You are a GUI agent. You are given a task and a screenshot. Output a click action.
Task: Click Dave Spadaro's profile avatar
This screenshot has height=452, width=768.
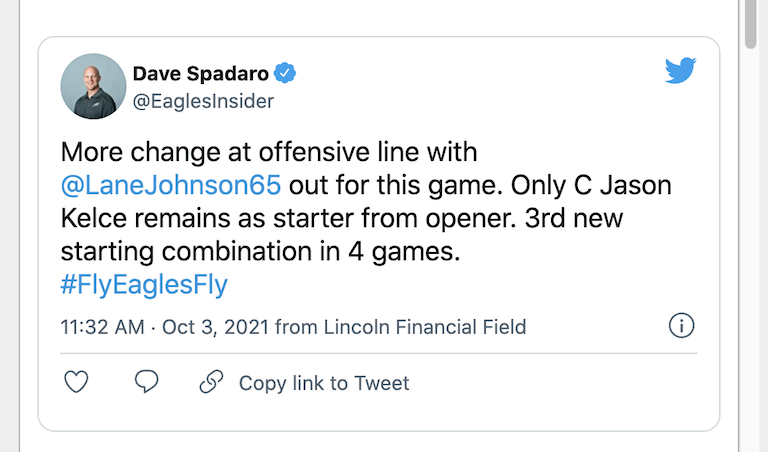coord(93,86)
